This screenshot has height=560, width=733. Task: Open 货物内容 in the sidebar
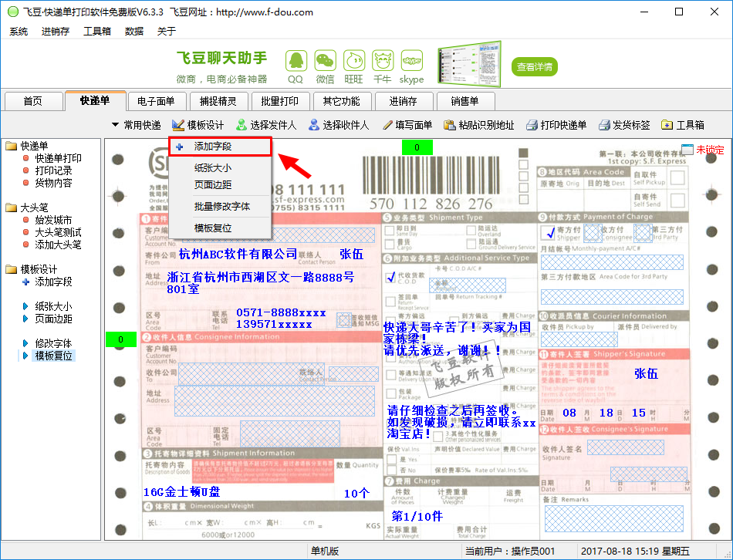[53, 182]
